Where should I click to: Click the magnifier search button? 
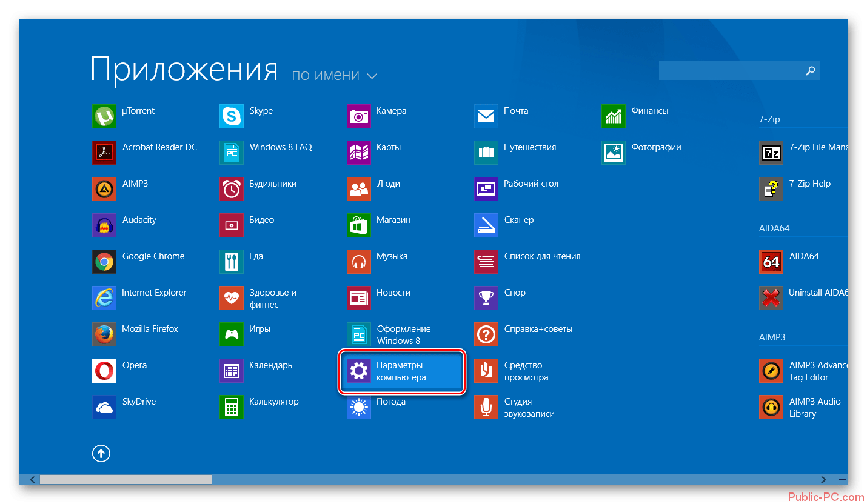[x=810, y=71]
